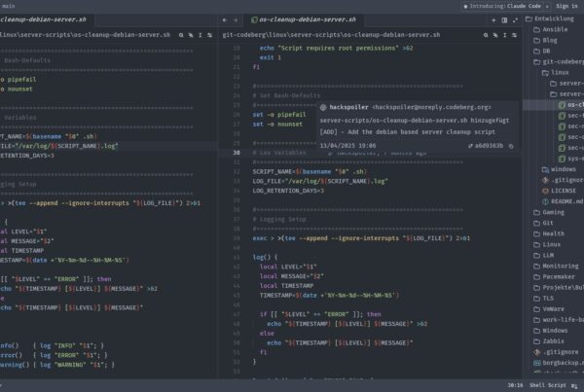Open editor controls menu in right editor toolbar

(x=514, y=35)
